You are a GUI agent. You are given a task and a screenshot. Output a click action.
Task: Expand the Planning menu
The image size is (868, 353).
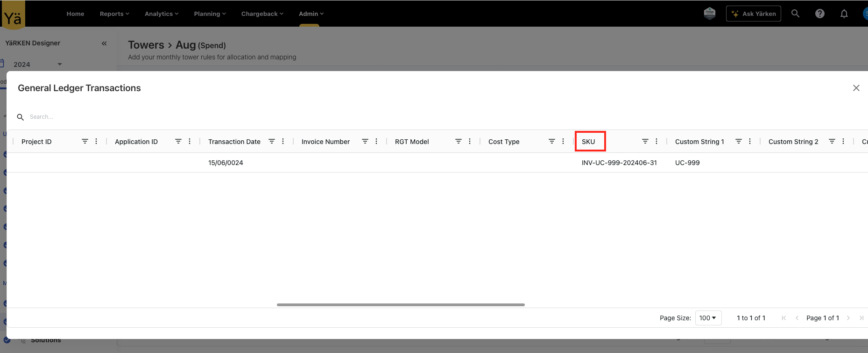210,14
